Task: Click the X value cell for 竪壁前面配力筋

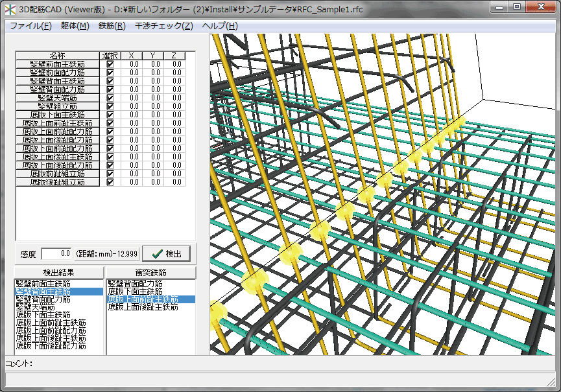Action: pyautogui.click(x=132, y=73)
